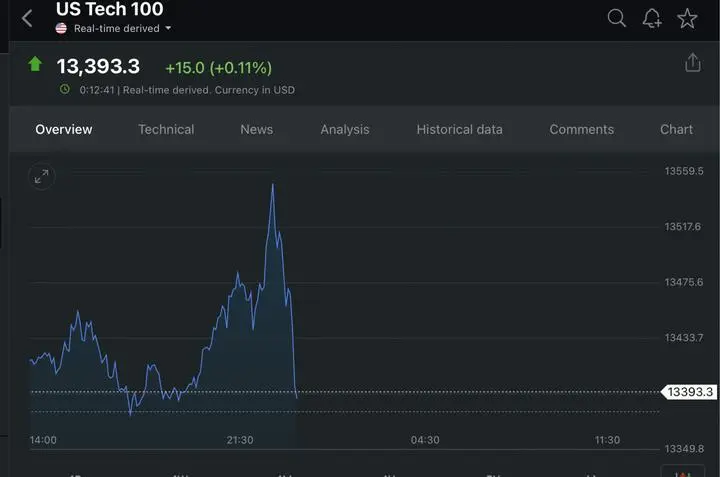Click the Currency in USD status text
The image size is (720, 477).
(255, 90)
